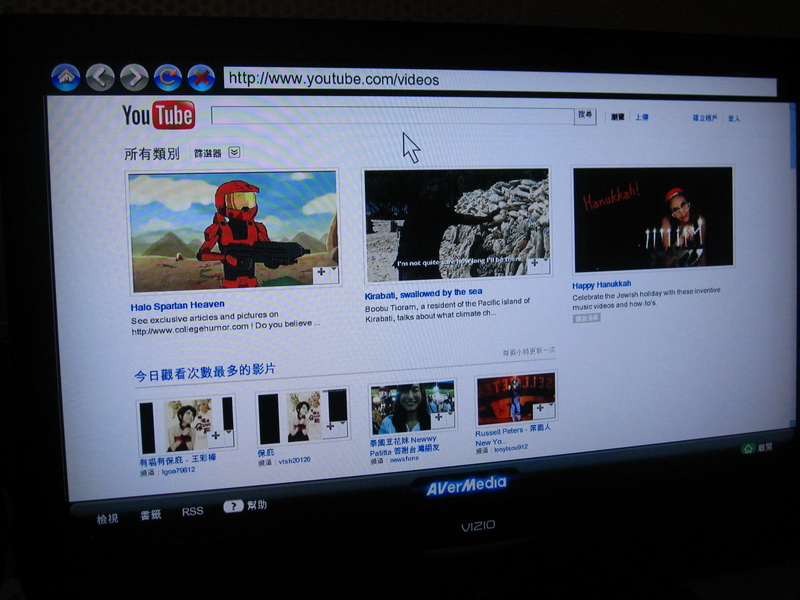Click the 搜尋 search button

click(585, 115)
